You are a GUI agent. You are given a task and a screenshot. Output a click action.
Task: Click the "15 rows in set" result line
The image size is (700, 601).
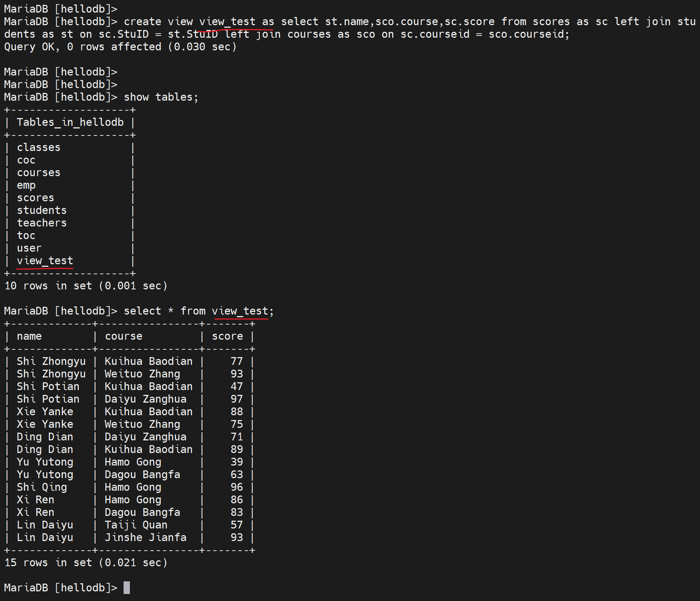coord(85,563)
